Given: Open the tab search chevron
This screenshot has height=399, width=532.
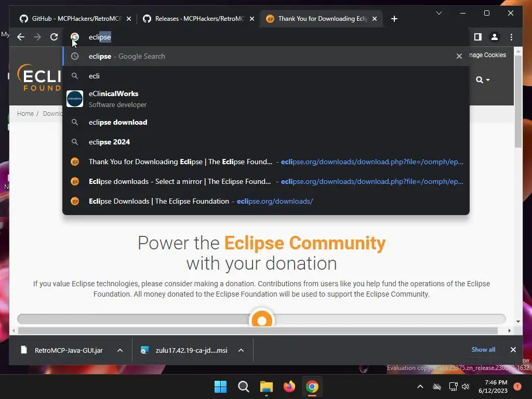Looking at the screenshot, I should coord(438,13).
